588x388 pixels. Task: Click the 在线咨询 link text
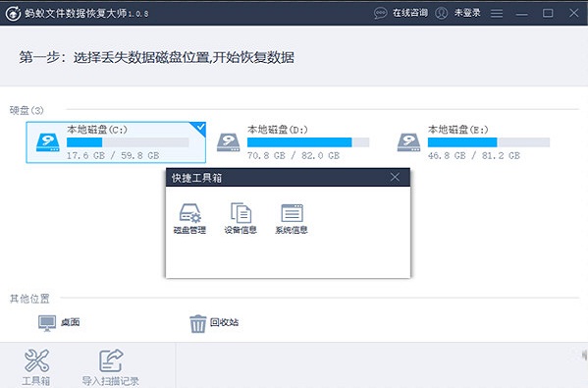[410, 13]
